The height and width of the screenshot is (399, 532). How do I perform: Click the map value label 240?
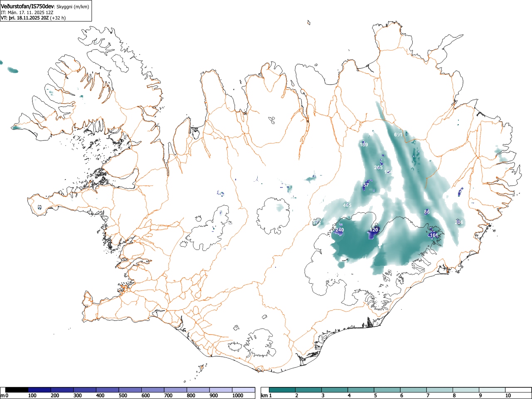tap(340, 230)
